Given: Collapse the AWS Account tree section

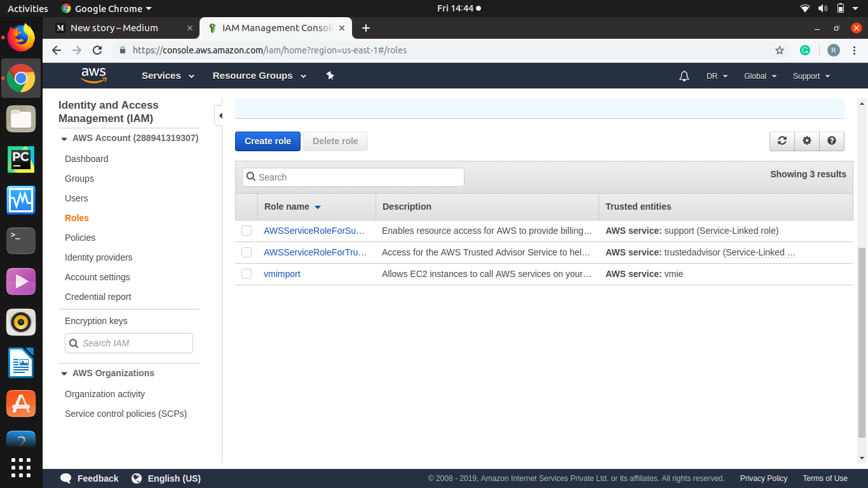Looking at the screenshot, I should tap(64, 139).
